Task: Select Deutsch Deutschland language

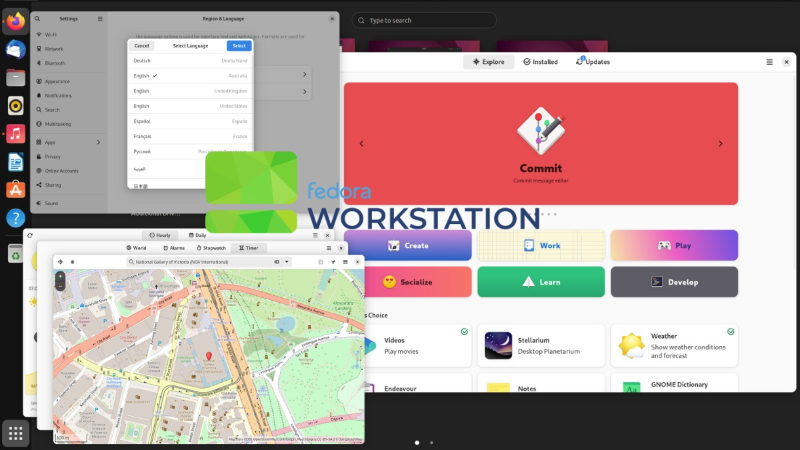Action: 190,61
